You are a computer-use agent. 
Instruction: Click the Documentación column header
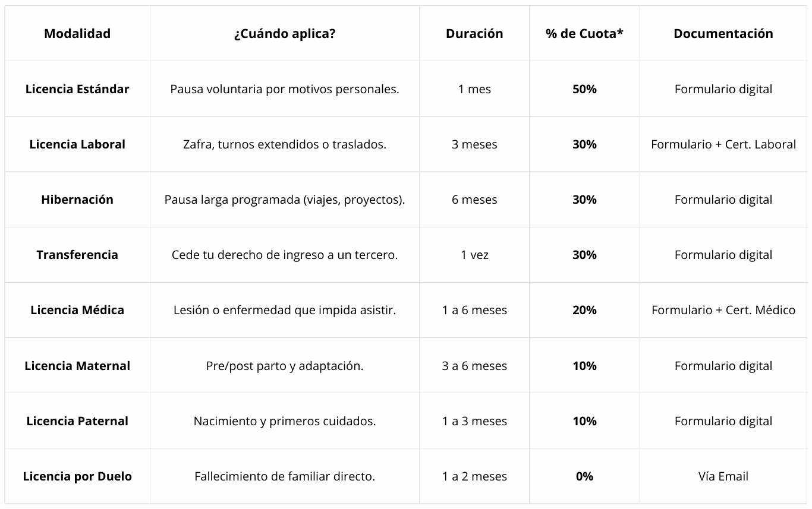(x=723, y=34)
